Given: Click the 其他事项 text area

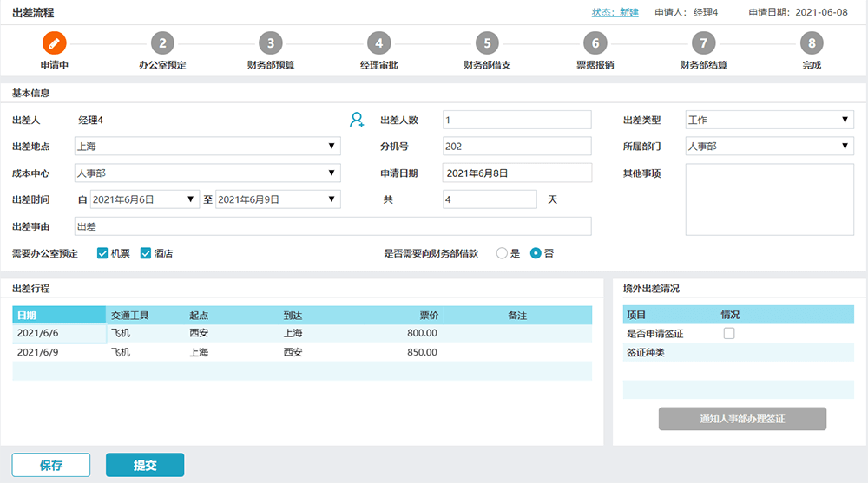Looking at the screenshot, I should point(769,199).
